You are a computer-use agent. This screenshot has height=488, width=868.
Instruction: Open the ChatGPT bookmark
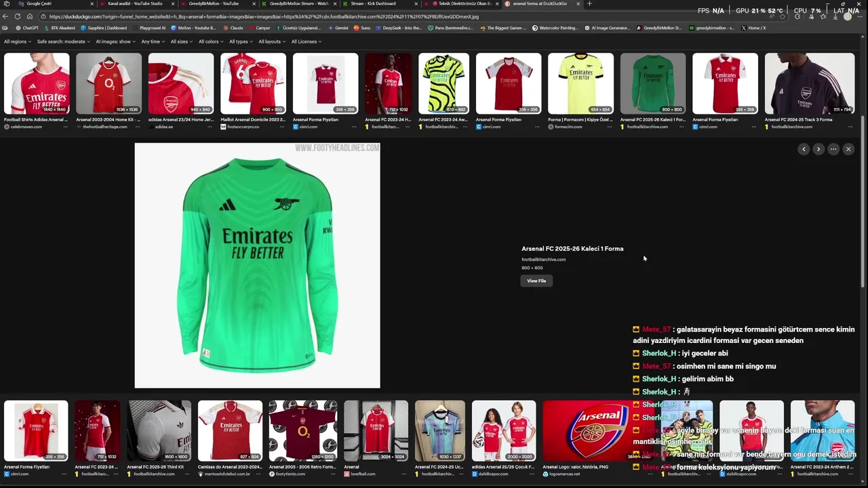click(x=27, y=28)
